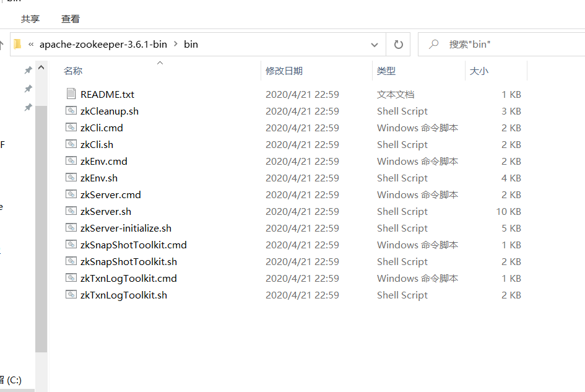This screenshot has height=392, width=585.
Task: Click the Windows 命令脚本 type of zkServer.cmd
Action: [417, 195]
